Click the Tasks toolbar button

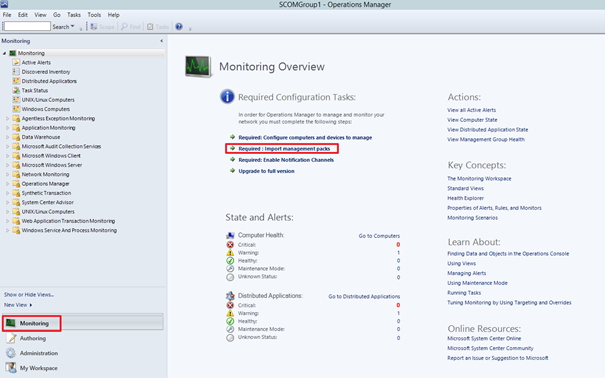coord(158,27)
